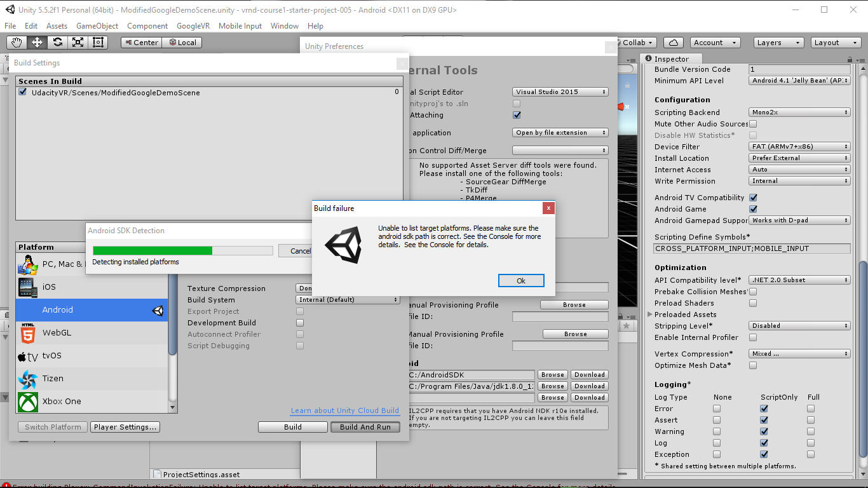Image resolution: width=868 pixels, height=488 pixels.
Task: Open Layers dropdown in toolbar
Action: click(x=778, y=43)
